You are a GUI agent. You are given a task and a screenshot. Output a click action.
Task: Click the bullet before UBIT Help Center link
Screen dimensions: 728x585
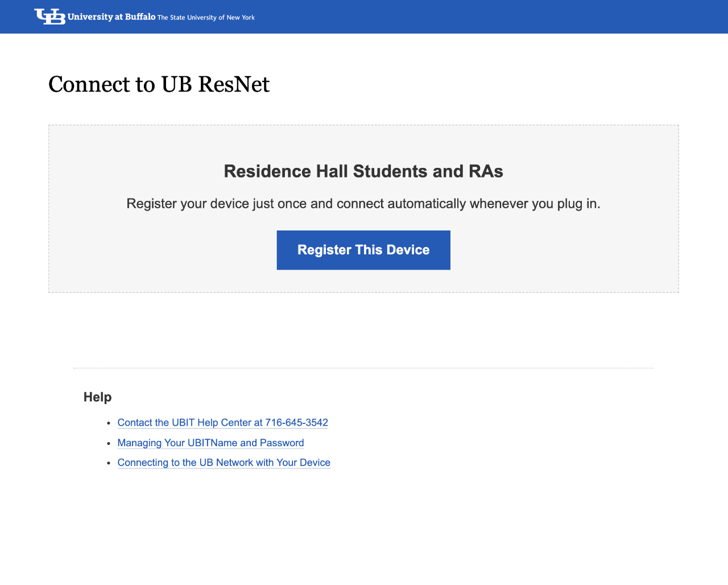point(108,423)
